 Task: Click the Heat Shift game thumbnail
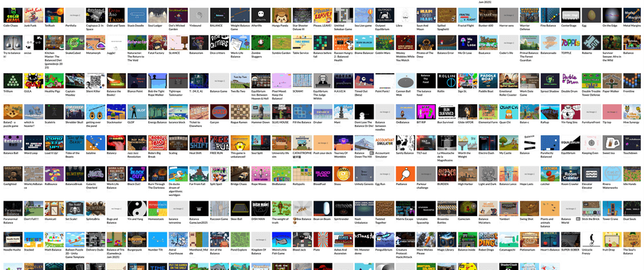pos(198,143)
